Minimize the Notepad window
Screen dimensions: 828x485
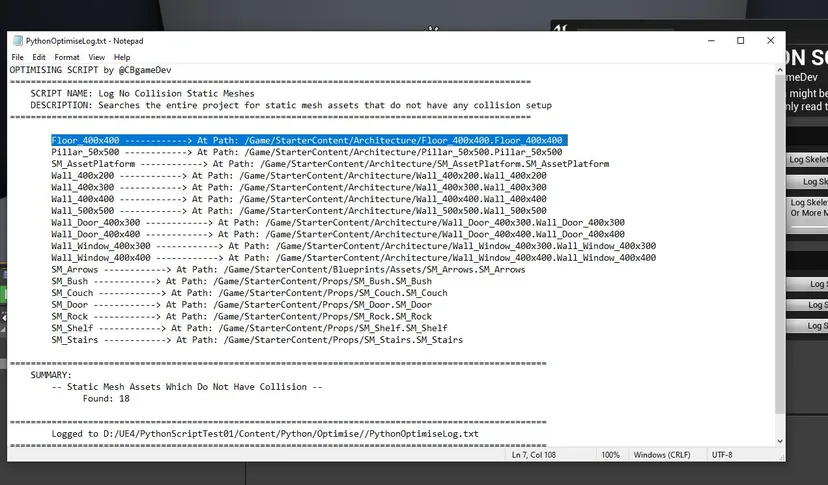point(711,41)
